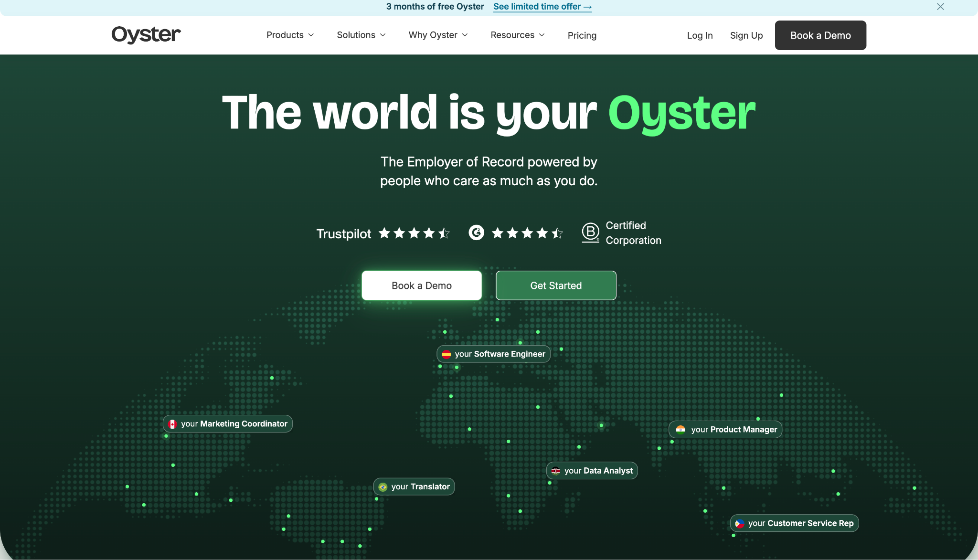Click the Oyster logo in the header
Image resolution: width=978 pixels, height=560 pixels.
[x=146, y=35]
